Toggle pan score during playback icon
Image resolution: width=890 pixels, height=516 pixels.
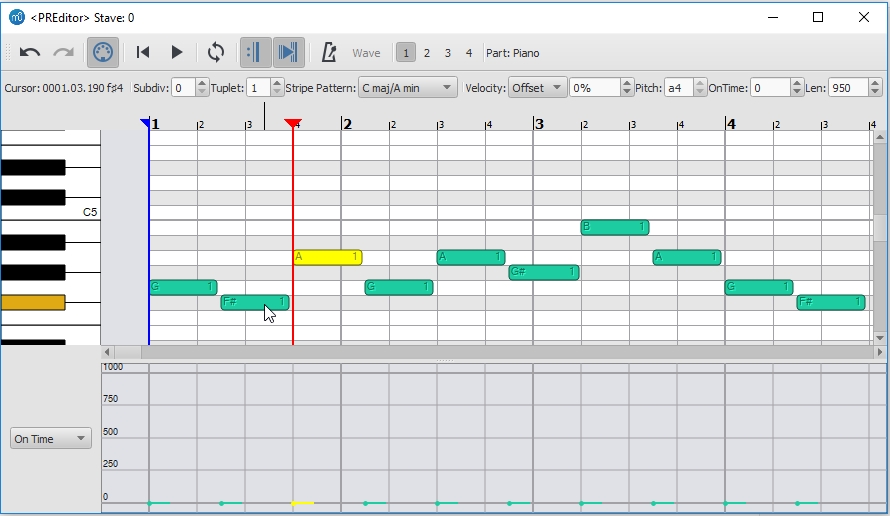click(288, 53)
